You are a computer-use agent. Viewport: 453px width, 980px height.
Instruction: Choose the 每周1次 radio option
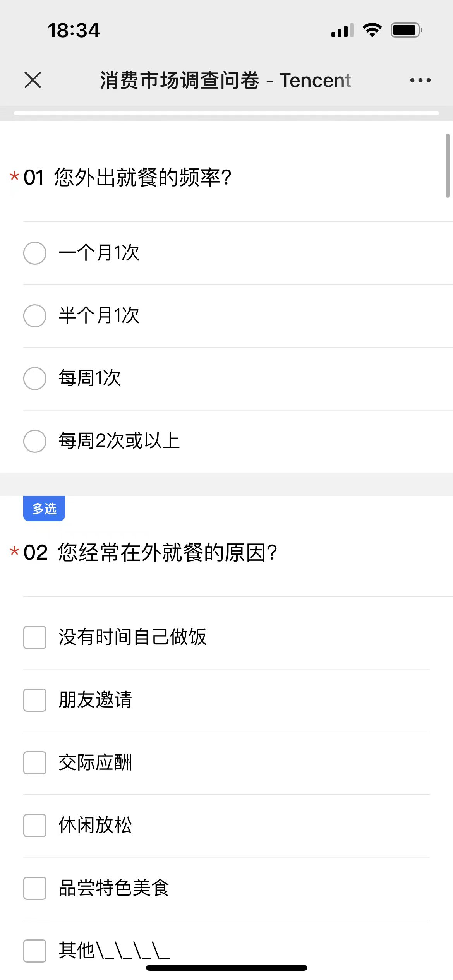coord(35,379)
